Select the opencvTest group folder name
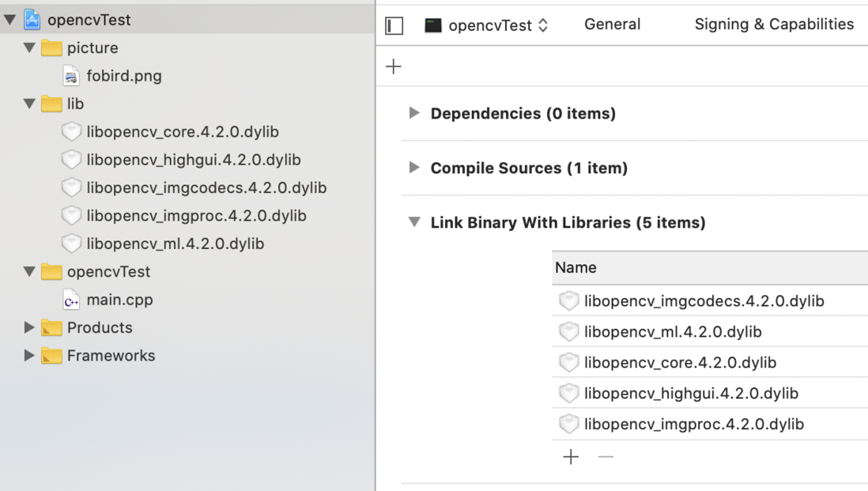 click(x=108, y=272)
